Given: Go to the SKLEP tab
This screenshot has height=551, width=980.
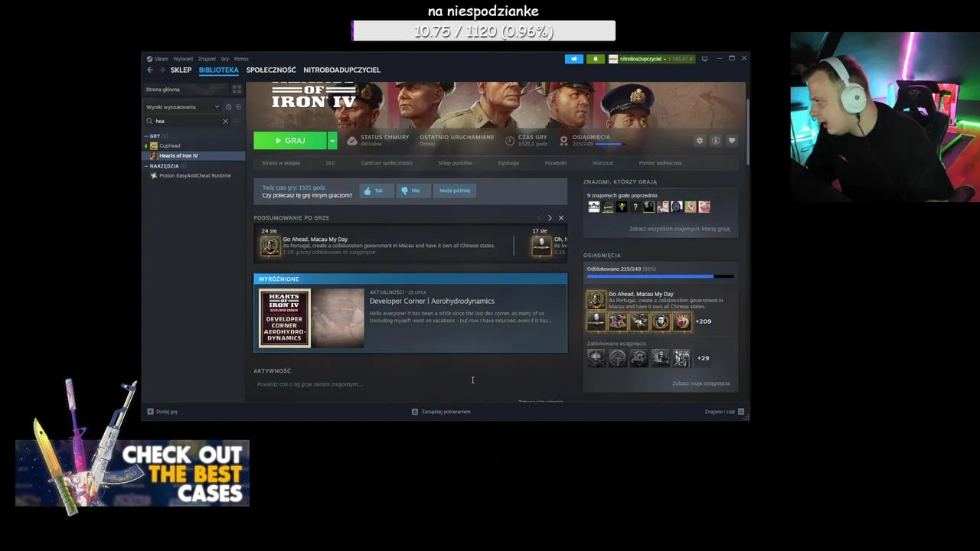Looking at the screenshot, I should click(x=181, y=70).
